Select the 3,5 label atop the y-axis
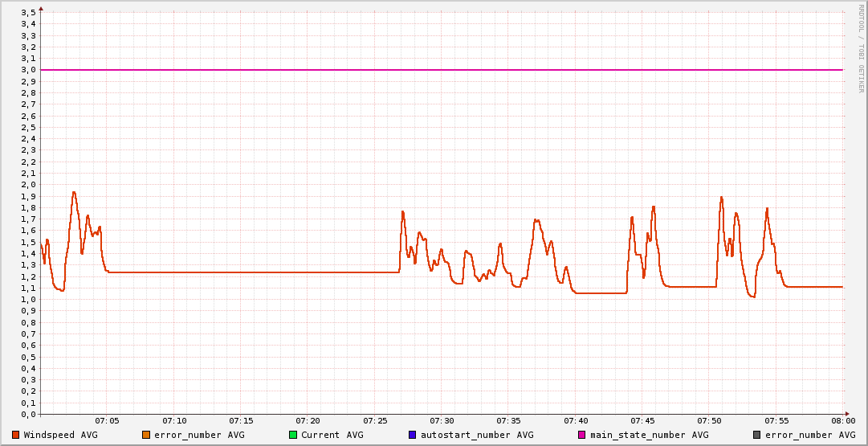 (28, 13)
